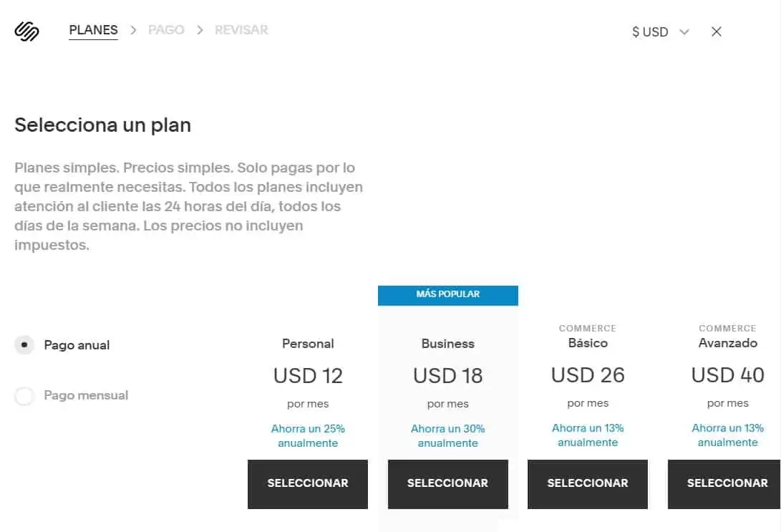Image resolution: width=781 pixels, height=532 pixels.
Task: Click chevron arrow after PLANES step
Action: (x=133, y=30)
